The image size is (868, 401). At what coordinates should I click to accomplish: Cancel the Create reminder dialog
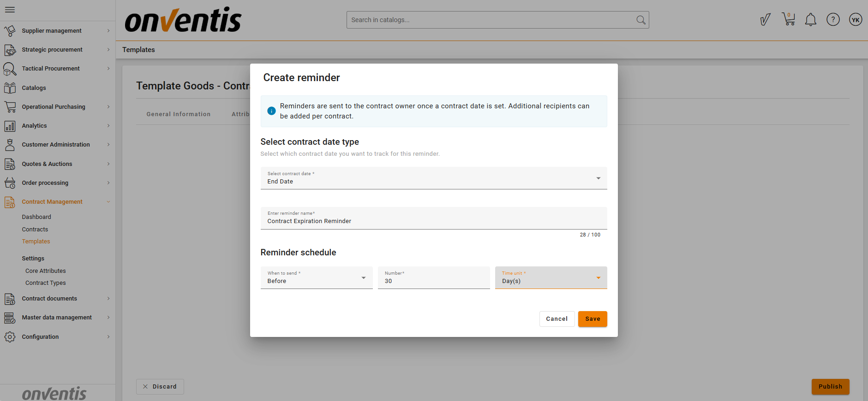[557, 319]
